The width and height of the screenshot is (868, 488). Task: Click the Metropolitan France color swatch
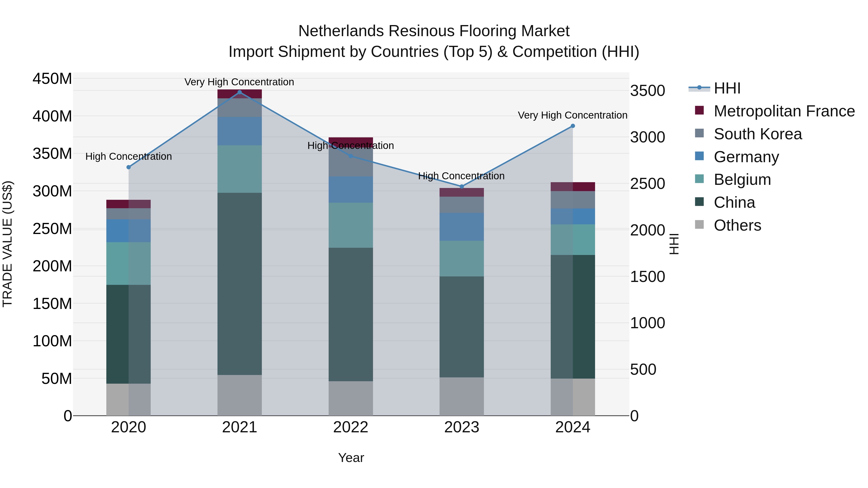(699, 110)
